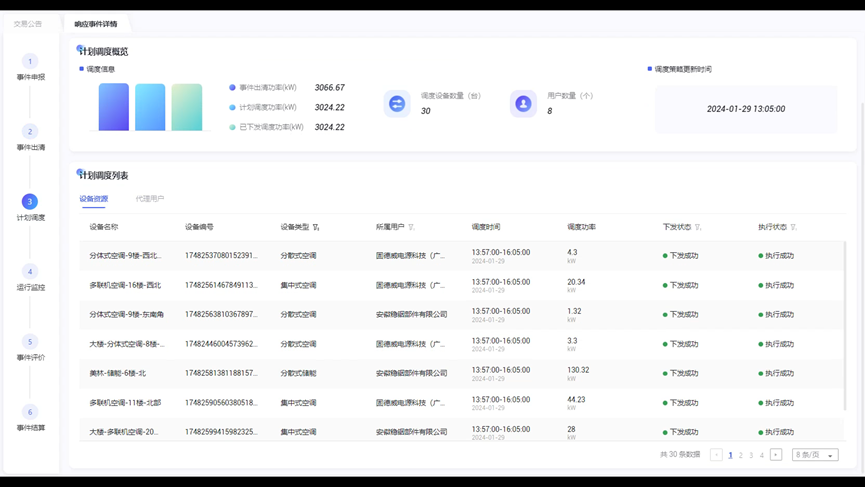Click device 多联机空调-16楼-西北
865x487 pixels.
pyautogui.click(x=125, y=285)
